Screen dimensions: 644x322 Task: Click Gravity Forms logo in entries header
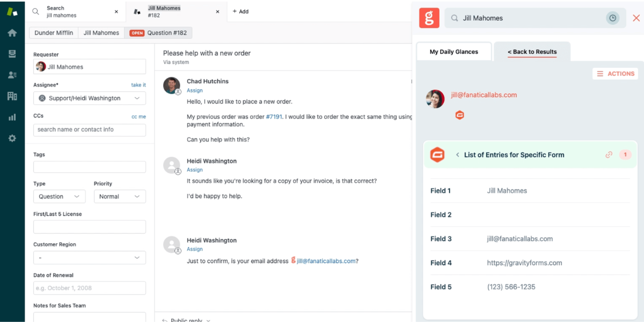pos(437,155)
